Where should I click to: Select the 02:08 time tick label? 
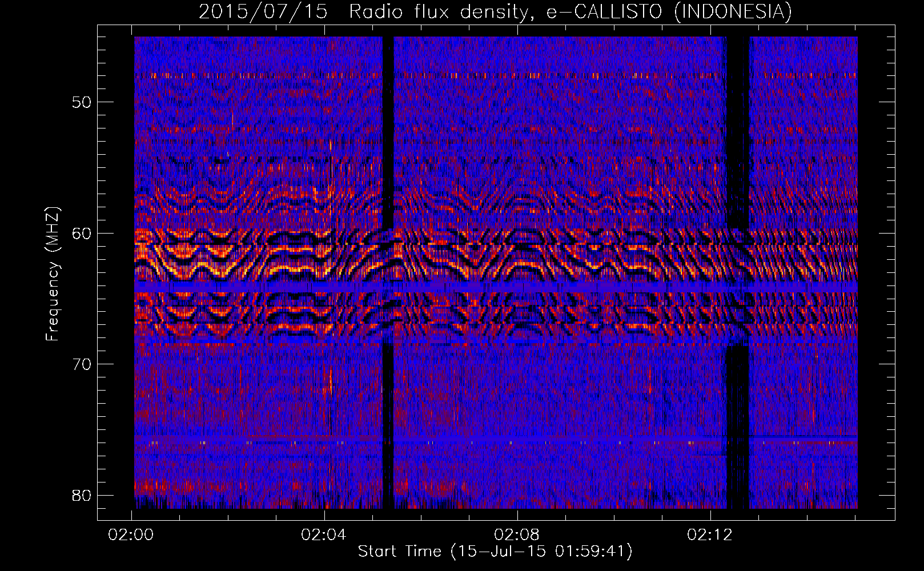point(517,534)
